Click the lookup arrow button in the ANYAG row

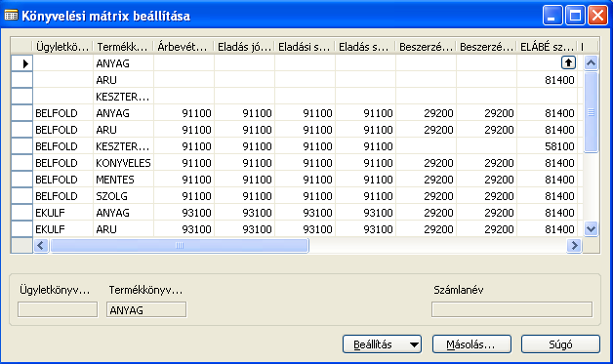[x=568, y=62]
